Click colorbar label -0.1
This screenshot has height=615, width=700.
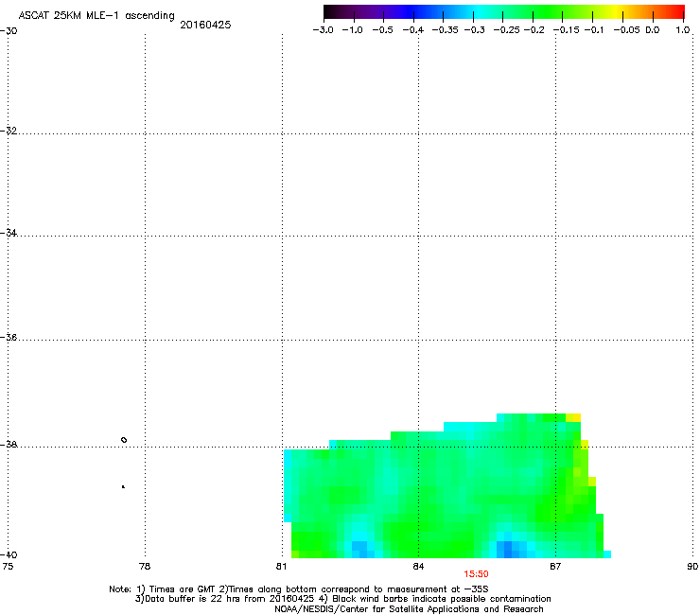pos(594,30)
